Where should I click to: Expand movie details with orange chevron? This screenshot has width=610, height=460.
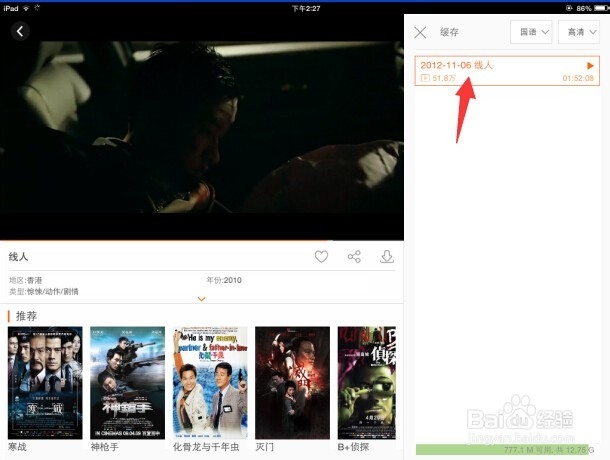tap(202, 299)
